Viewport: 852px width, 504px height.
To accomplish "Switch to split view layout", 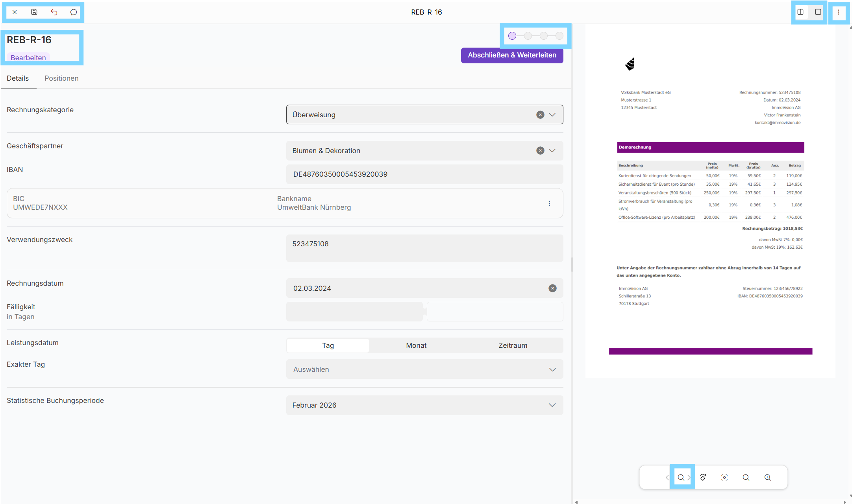I will click(x=800, y=12).
